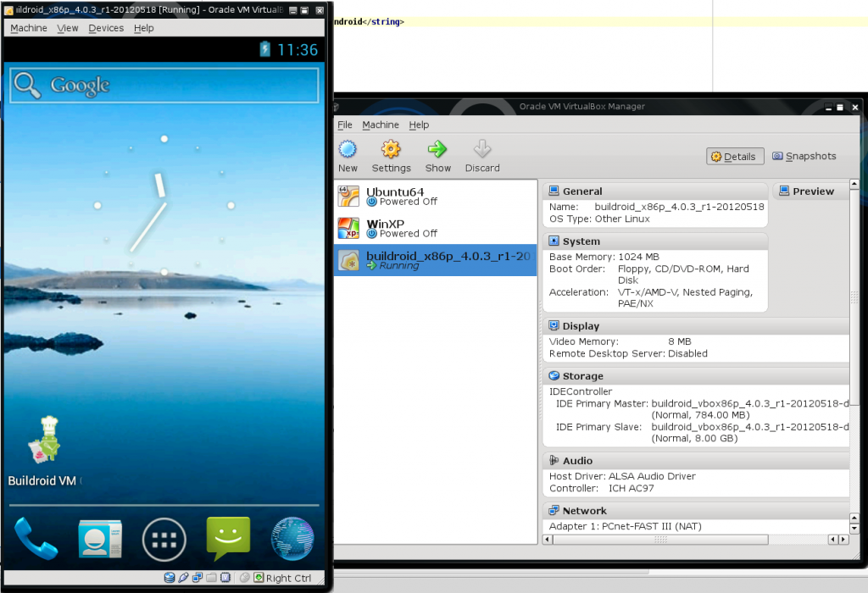The width and height of the screenshot is (868, 593).
Task: Tap the Android clock showing 11:36
Action: click(298, 50)
